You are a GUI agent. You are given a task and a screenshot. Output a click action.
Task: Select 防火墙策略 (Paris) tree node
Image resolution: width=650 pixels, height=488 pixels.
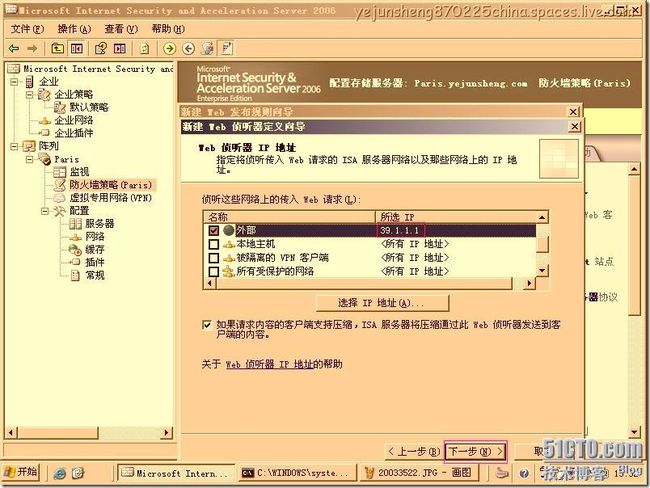coord(110,185)
